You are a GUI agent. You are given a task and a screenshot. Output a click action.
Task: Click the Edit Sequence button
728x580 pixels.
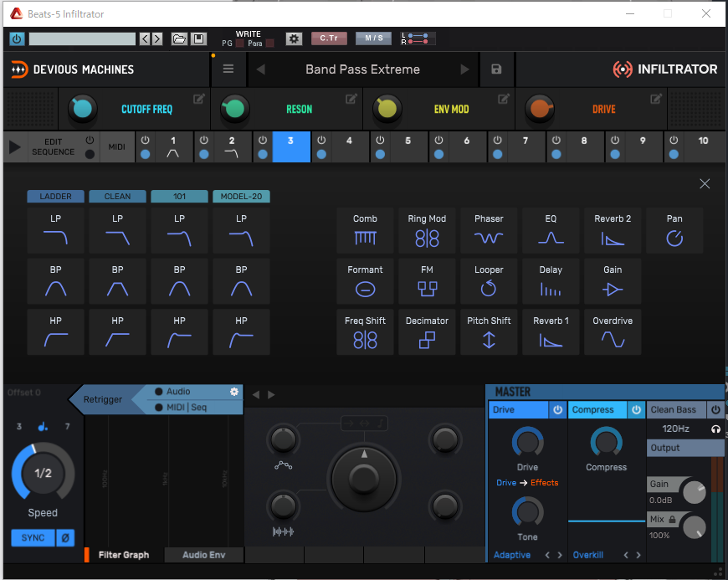(x=54, y=146)
